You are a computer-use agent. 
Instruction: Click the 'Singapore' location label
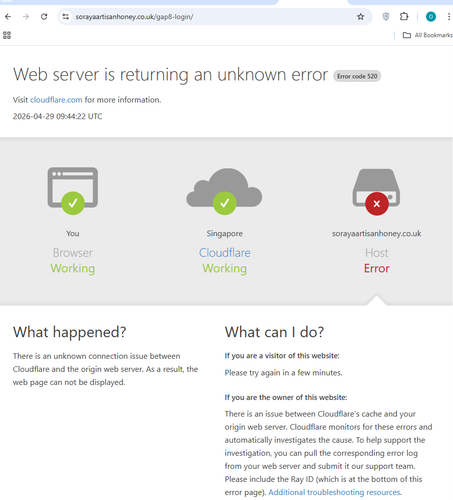[225, 233]
